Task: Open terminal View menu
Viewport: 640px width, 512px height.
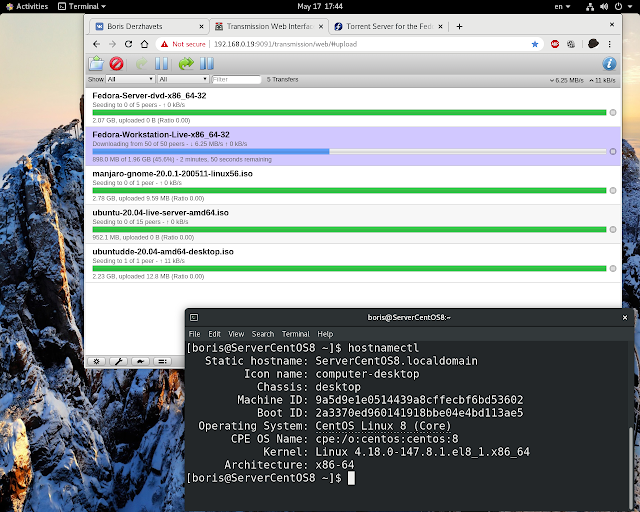Action: [x=236, y=334]
